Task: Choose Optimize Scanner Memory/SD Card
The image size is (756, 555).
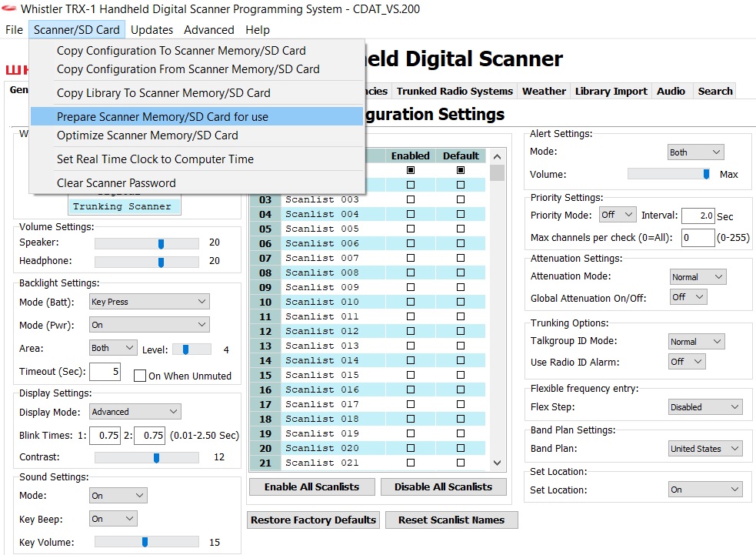Action: pos(196,135)
